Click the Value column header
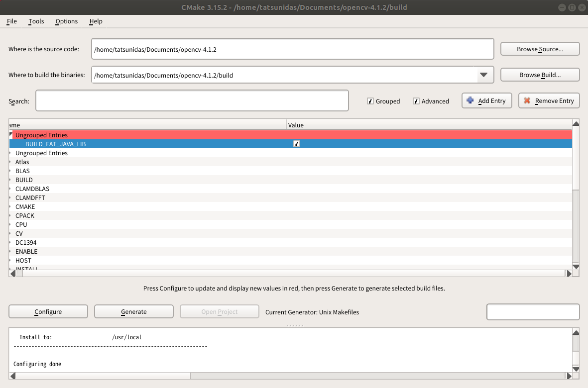The width and height of the screenshot is (588, 388). point(429,125)
